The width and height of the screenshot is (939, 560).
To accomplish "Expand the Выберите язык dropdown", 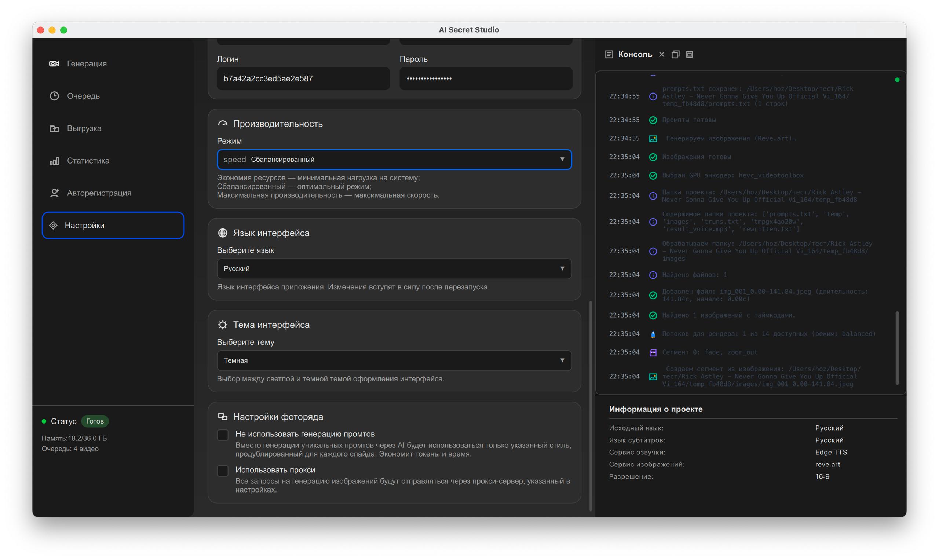I will 394,269.
